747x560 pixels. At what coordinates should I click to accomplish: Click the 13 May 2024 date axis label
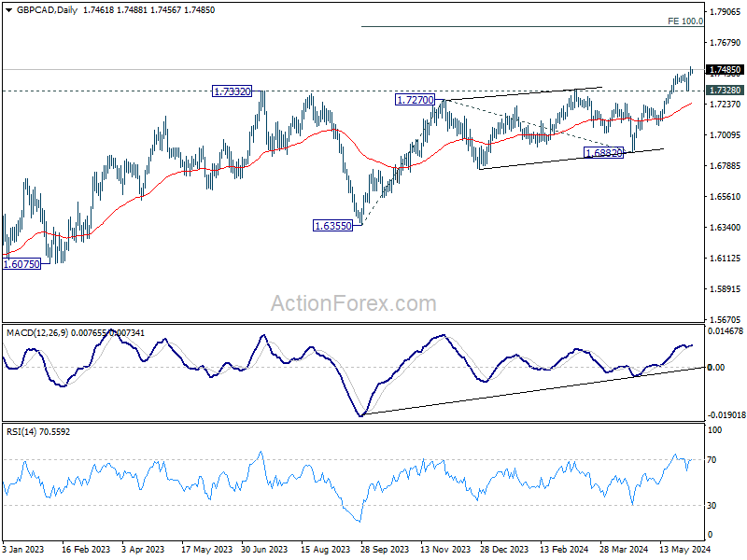point(684,549)
